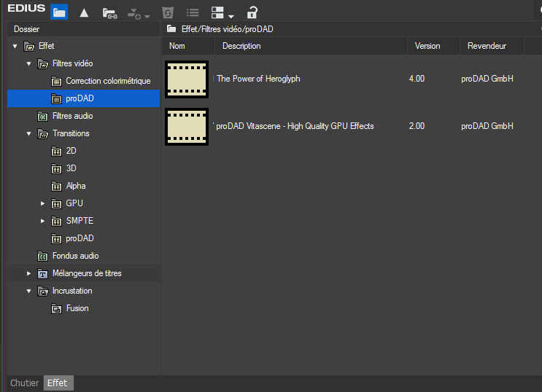Select the Heroglyph effect thumbnail
542x392 pixels.
(x=187, y=79)
